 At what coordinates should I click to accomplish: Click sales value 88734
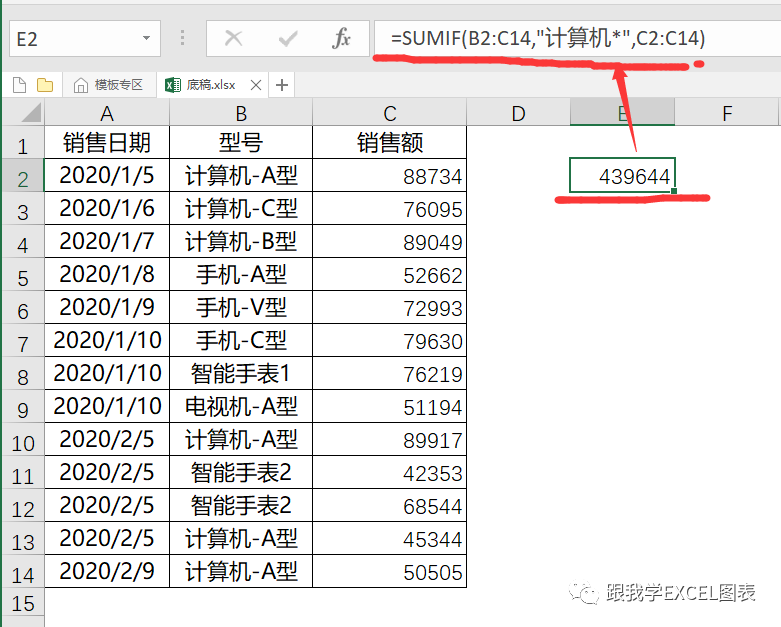point(390,175)
